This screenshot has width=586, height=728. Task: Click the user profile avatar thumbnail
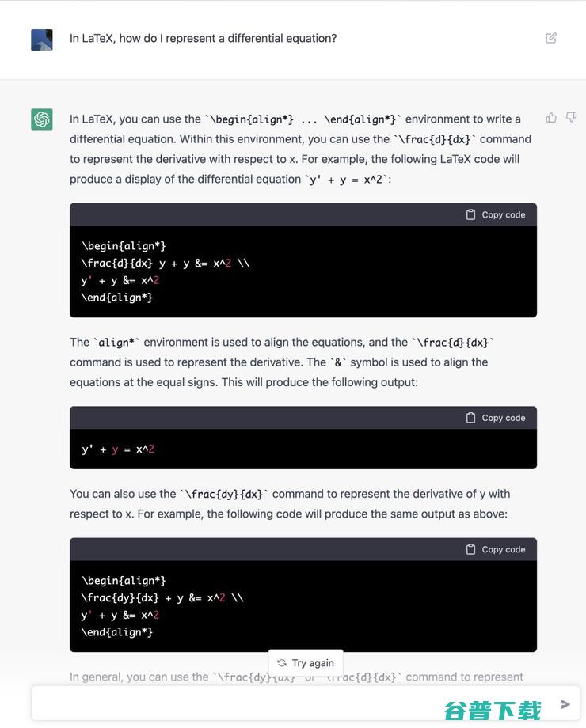(40, 40)
